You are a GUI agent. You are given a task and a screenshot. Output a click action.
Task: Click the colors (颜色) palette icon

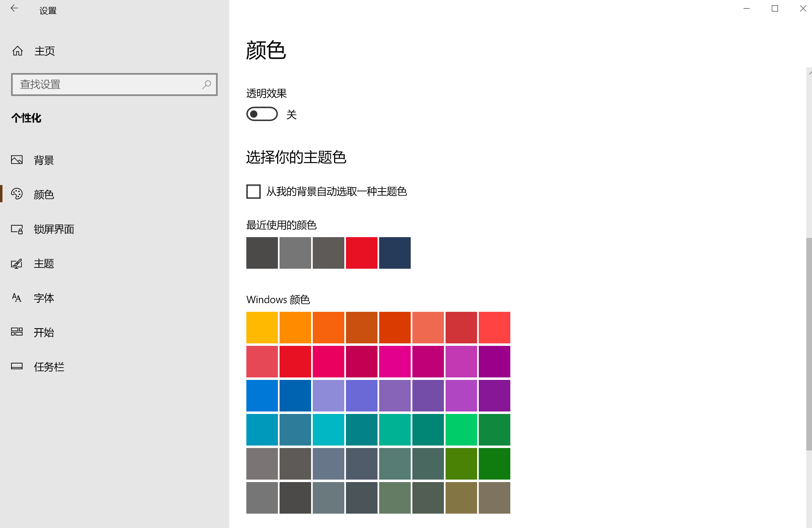[17, 194]
